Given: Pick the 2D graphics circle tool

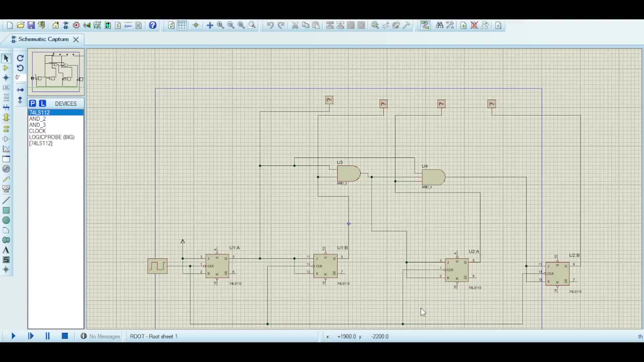Looking at the screenshot, I should pos(6,220).
